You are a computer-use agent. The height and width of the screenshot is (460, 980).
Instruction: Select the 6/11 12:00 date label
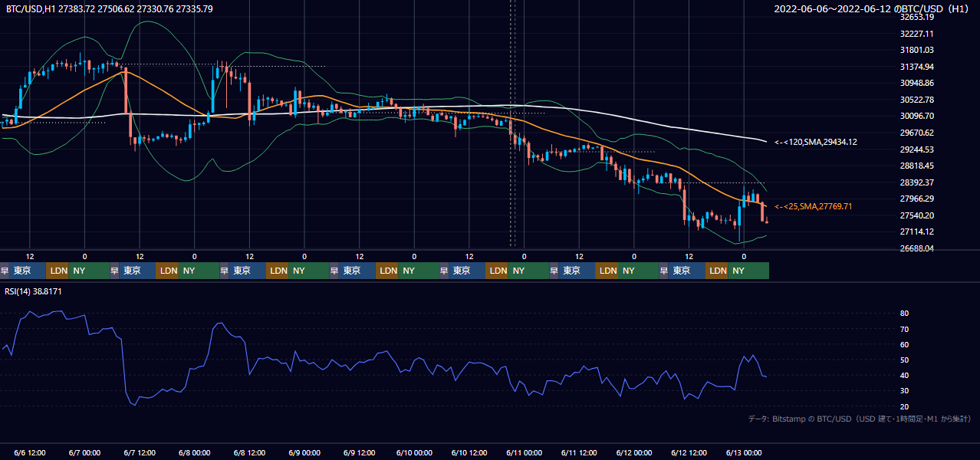click(x=580, y=452)
